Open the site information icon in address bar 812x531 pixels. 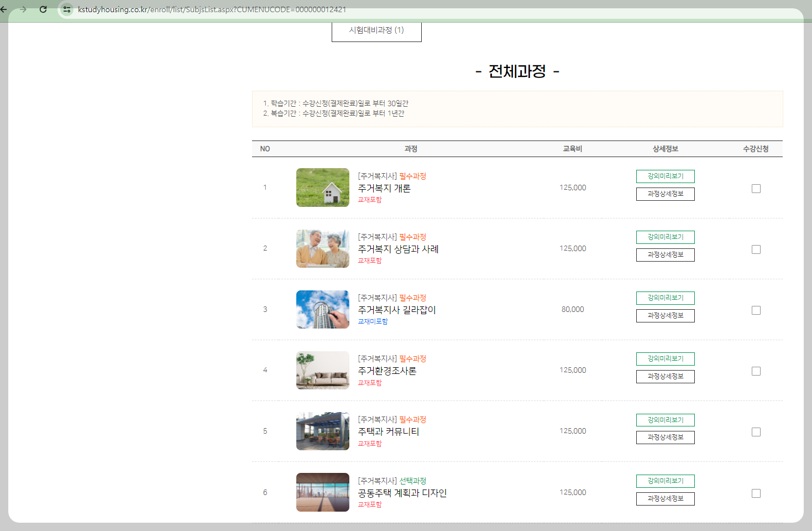click(x=66, y=9)
